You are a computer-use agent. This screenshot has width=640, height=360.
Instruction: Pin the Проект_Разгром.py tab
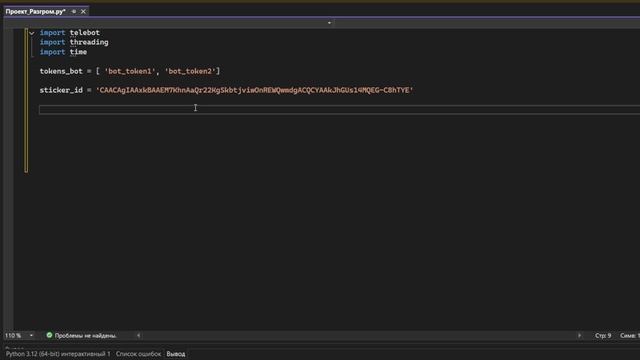74,11
